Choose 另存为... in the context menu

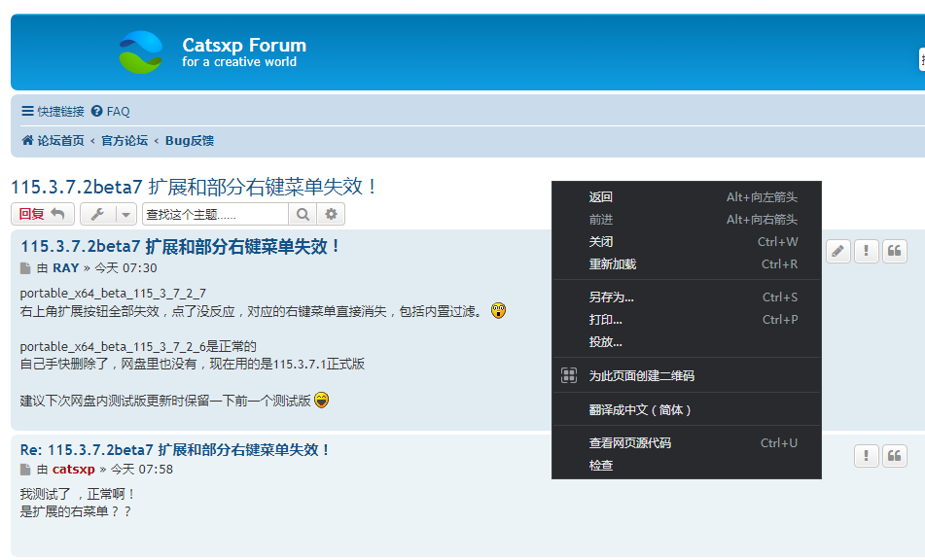(687, 297)
